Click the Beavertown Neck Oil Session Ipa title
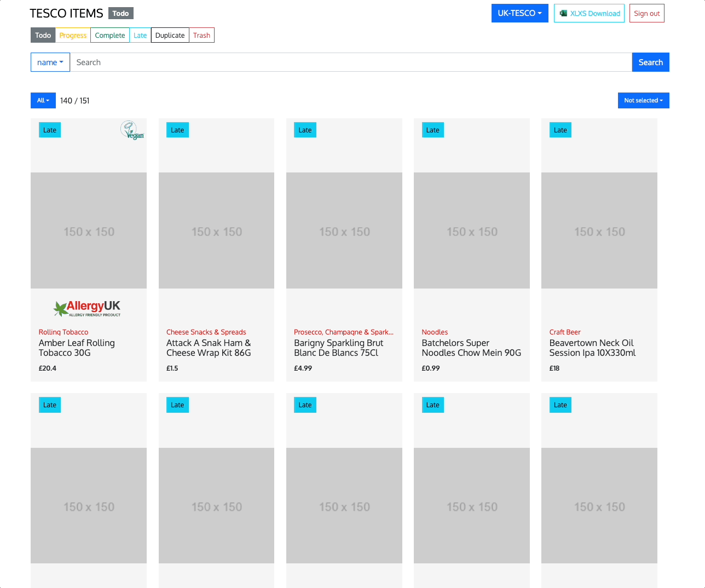The width and height of the screenshot is (705, 588). pos(592,348)
